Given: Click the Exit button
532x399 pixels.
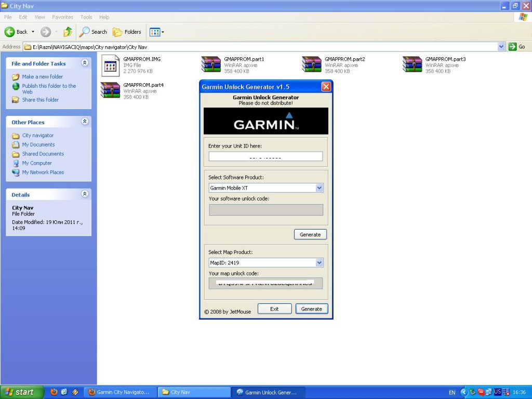Looking at the screenshot, I should pyautogui.click(x=274, y=309).
